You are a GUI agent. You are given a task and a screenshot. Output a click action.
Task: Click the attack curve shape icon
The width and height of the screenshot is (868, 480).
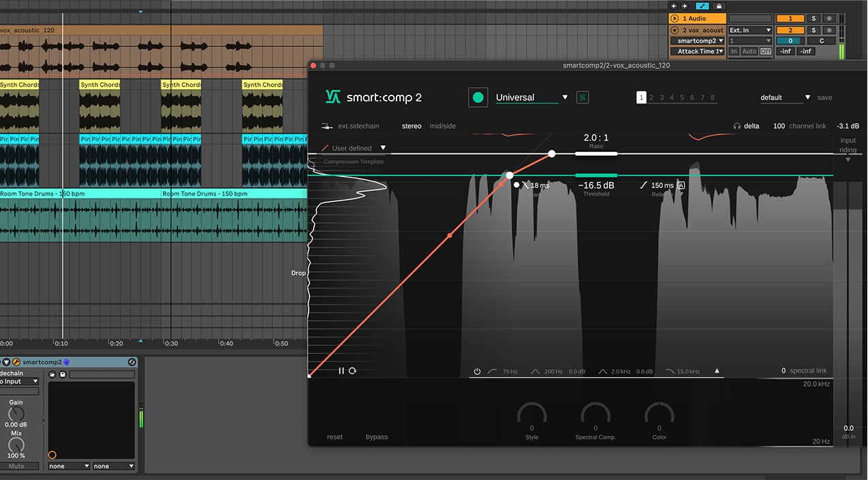click(x=525, y=185)
